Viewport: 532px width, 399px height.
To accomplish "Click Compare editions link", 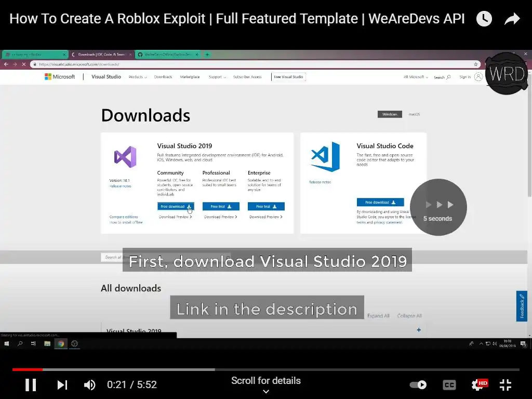I will click(x=124, y=217).
